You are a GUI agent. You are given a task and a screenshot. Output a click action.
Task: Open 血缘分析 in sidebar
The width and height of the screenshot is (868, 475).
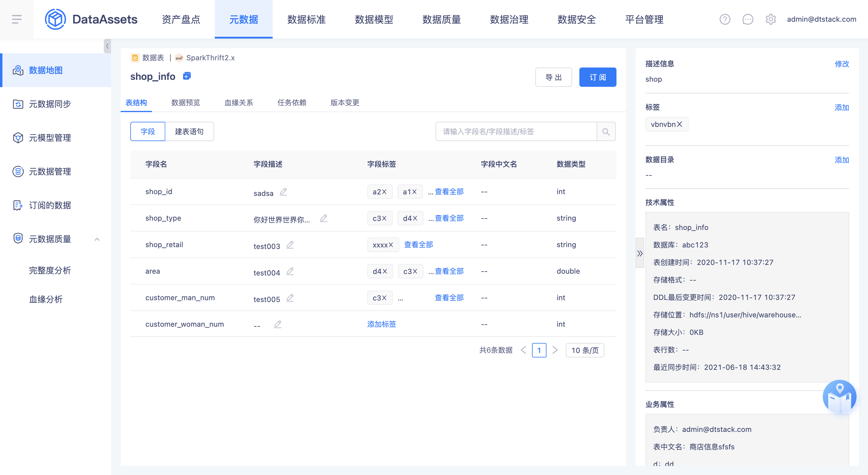pyautogui.click(x=46, y=299)
